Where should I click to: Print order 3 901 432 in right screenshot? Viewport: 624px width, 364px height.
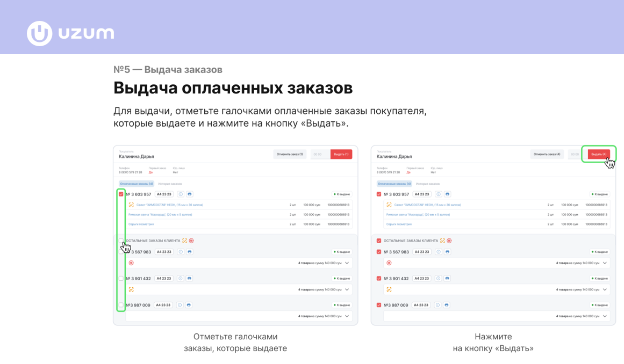447,279
